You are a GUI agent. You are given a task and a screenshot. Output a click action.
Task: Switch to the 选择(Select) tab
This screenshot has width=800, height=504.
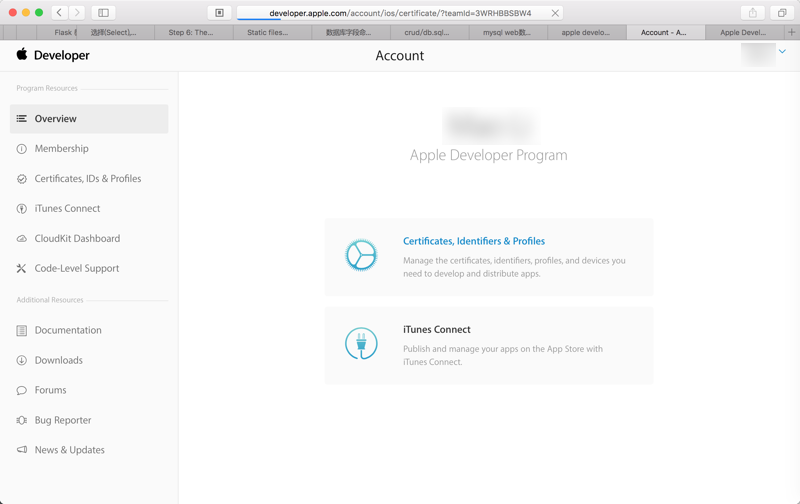point(115,32)
